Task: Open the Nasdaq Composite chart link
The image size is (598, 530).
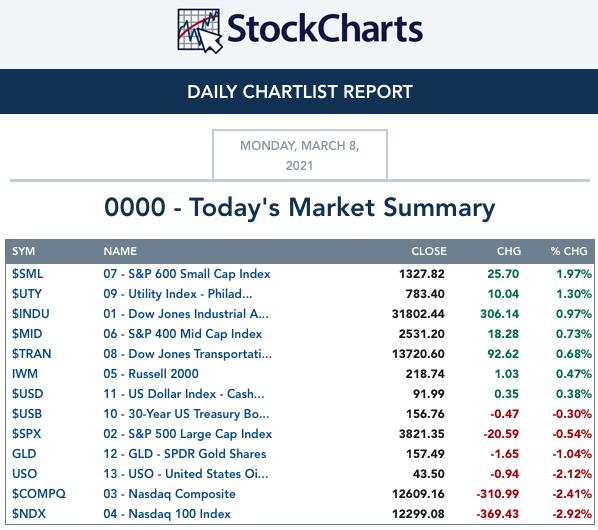Action: pos(169,494)
